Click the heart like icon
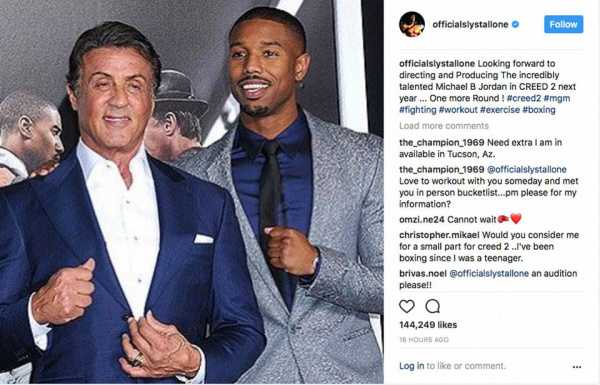Screen dimensions: 600x385 pyautogui.click(x=406, y=306)
